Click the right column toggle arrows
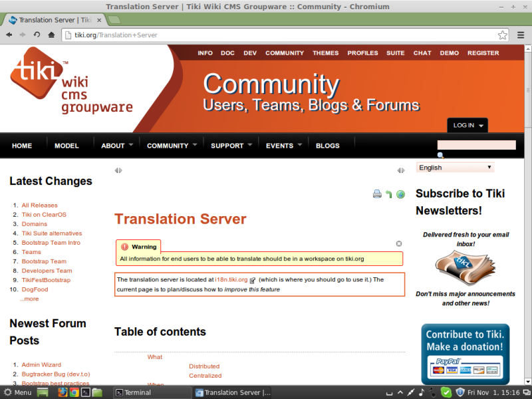The image size is (532, 399). [x=401, y=170]
